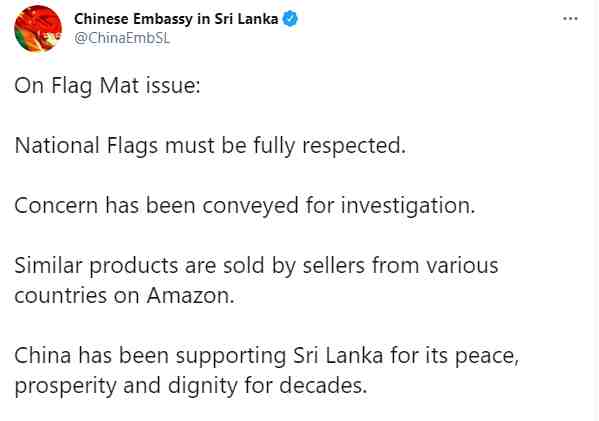Click the word "Amazon" in the tweet
Image resolution: width=599 pixels, height=421 pixels.
coord(190,296)
